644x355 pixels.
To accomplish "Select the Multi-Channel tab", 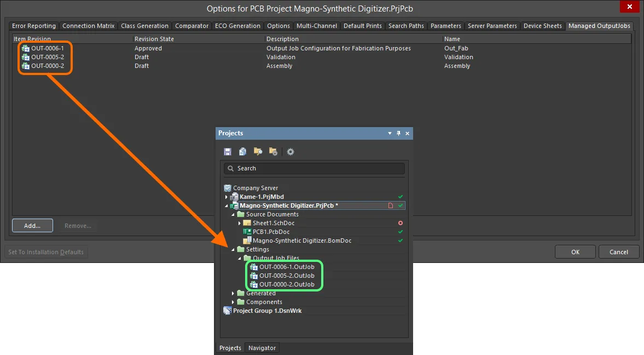I will (317, 26).
